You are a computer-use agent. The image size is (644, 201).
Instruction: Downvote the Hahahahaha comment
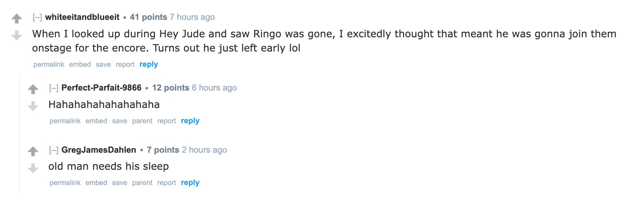tap(33, 106)
